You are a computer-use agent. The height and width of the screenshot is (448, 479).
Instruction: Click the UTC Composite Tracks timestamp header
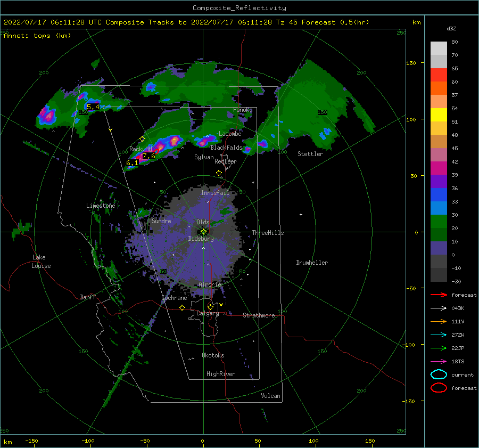click(186, 22)
